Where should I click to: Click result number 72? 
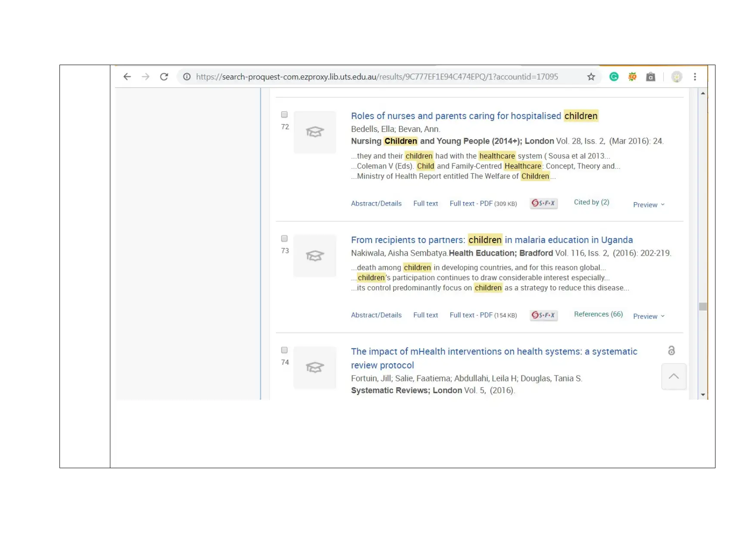tap(285, 127)
